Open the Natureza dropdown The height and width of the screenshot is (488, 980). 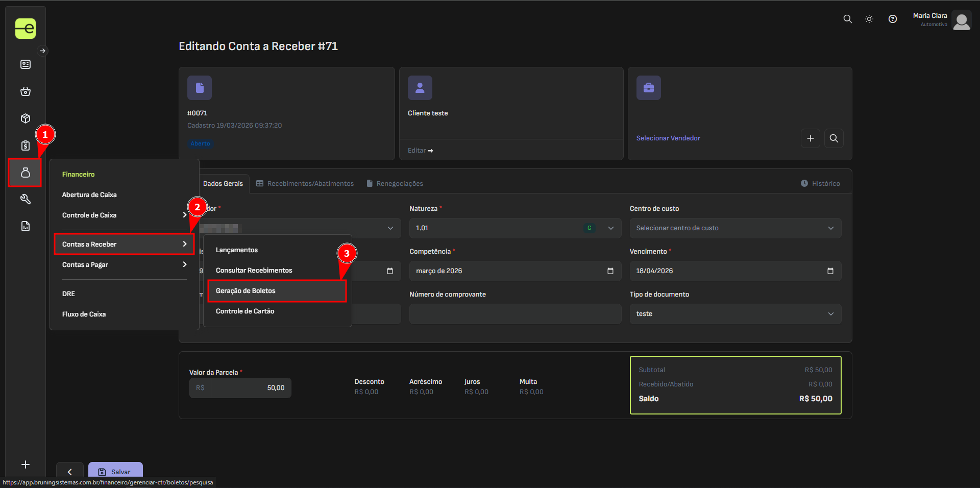click(611, 228)
